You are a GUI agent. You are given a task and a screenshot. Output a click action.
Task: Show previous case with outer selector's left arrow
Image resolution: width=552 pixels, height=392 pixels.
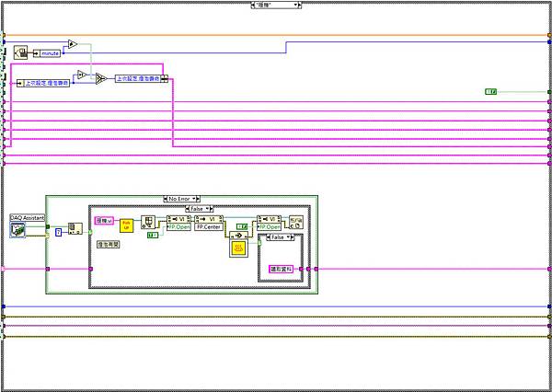tap(253, 5)
